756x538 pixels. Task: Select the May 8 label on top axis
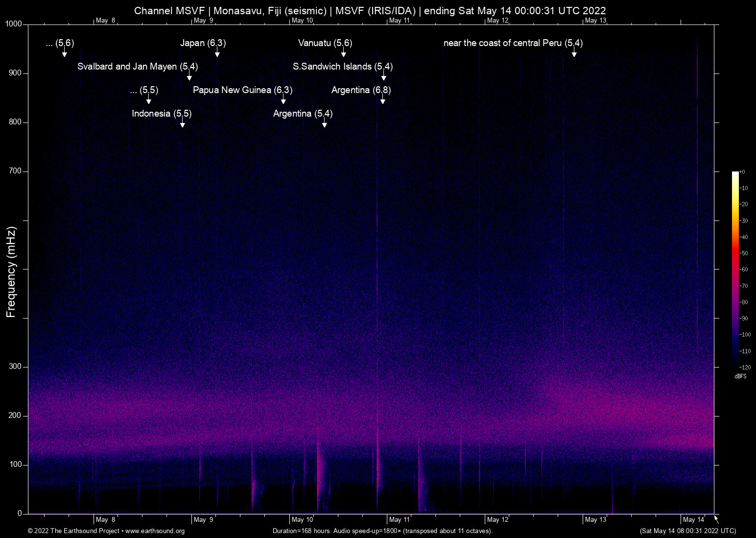point(106,21)
